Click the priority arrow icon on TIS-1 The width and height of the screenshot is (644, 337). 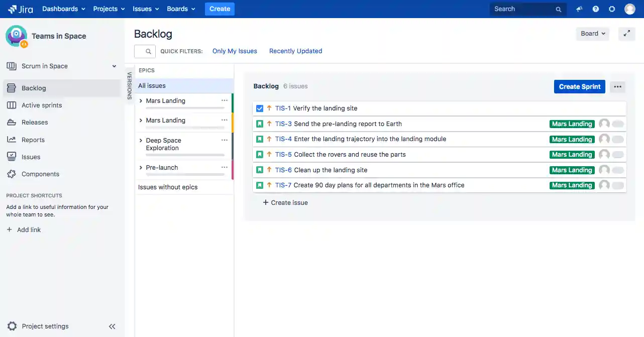269,108
